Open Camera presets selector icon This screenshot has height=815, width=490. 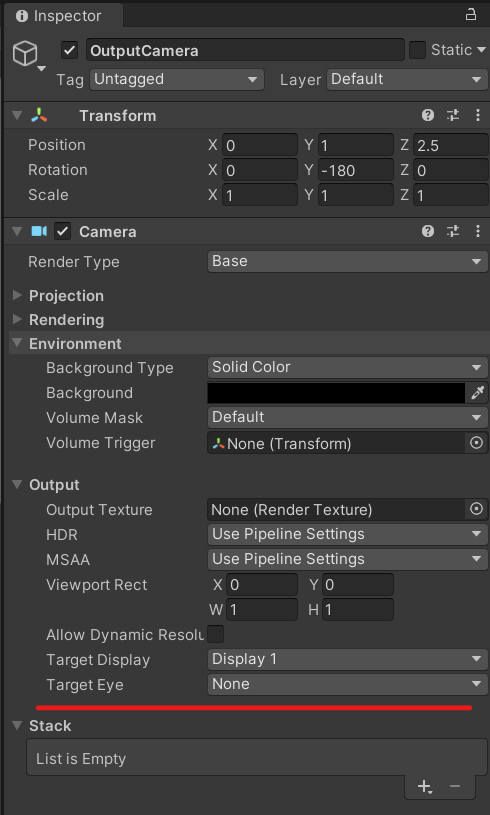pos(453,231)
